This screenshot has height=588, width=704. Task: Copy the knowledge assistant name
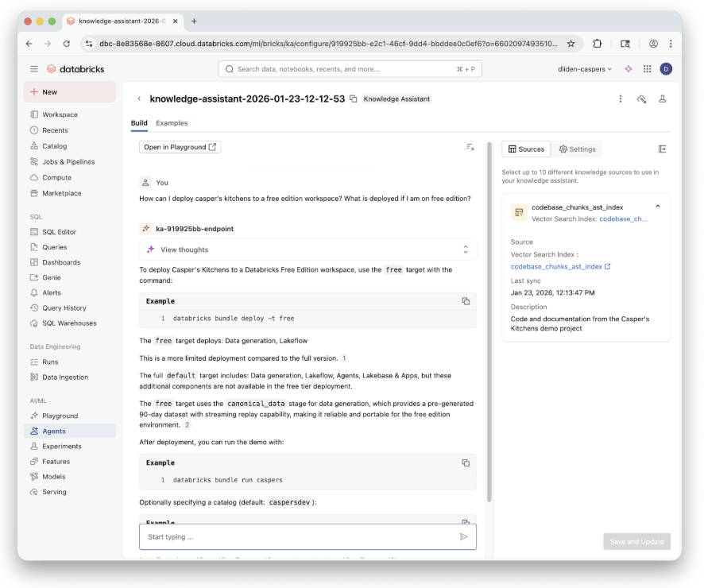354,99
